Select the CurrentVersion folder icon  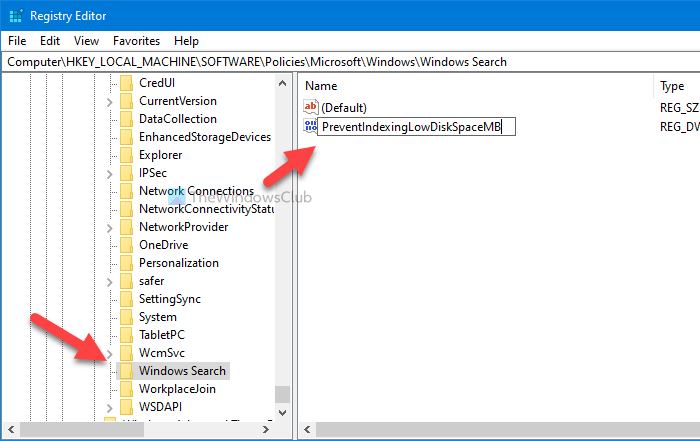[x=126, y=101]
